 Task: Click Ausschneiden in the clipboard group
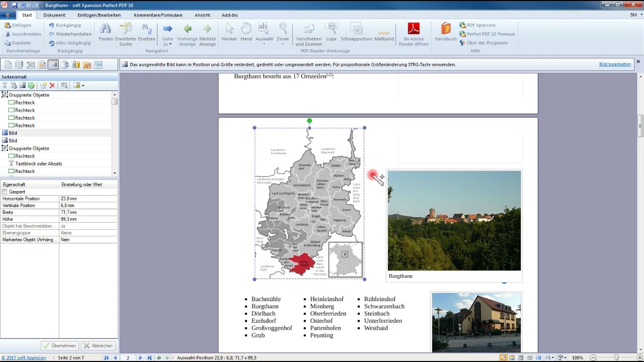pos(23,34)
